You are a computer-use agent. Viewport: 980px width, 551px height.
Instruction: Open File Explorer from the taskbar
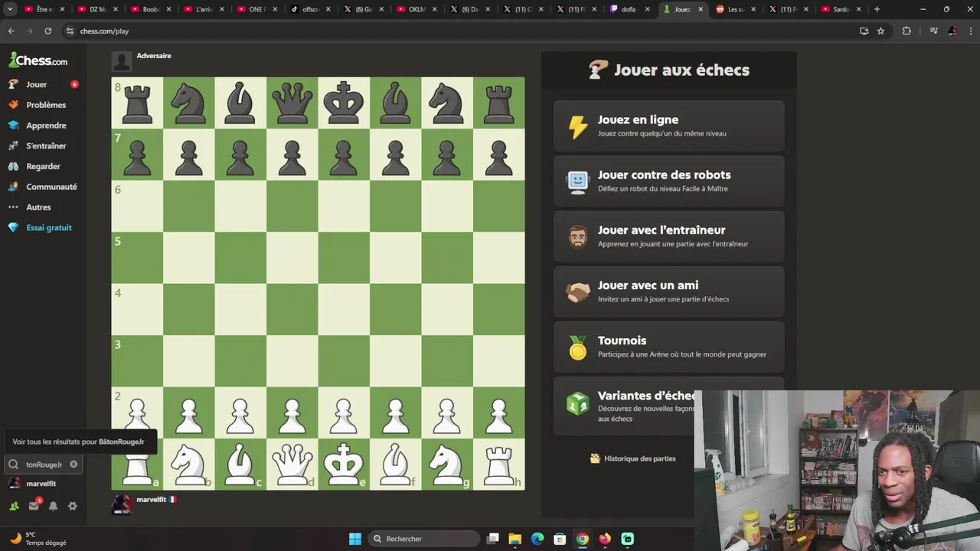tap(515, 539)
